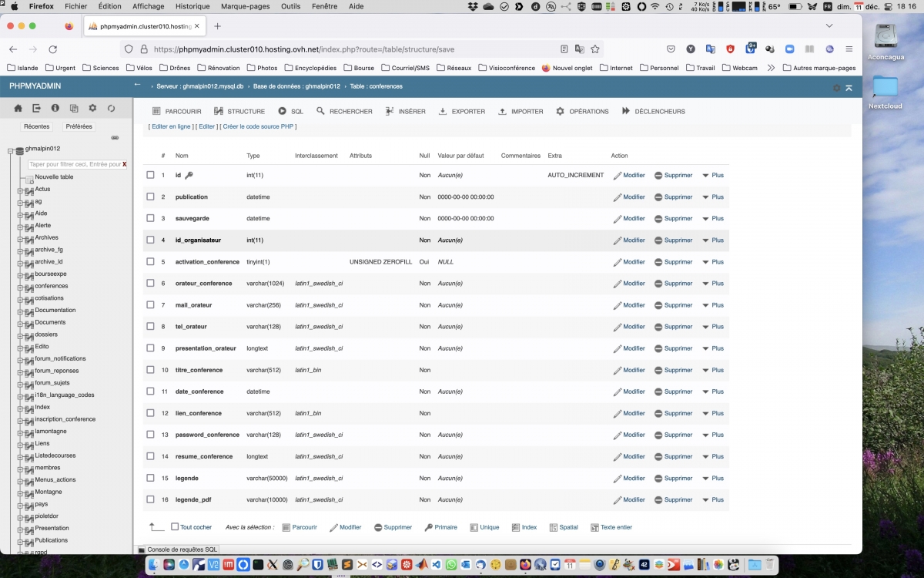Screen dimensions: 924x578
Task: Expand the Actus table tree node
Action: (x=21, y=190)
